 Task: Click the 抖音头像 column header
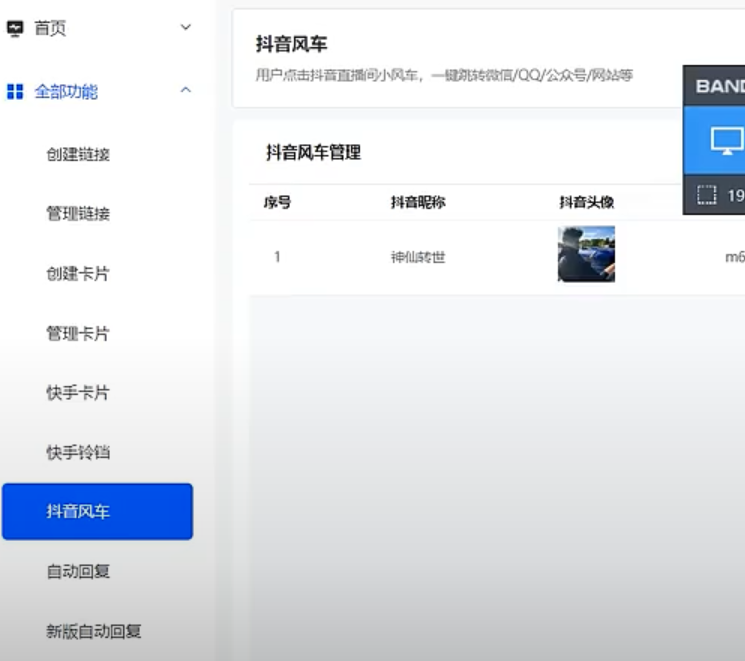click(x=587, y=202)
